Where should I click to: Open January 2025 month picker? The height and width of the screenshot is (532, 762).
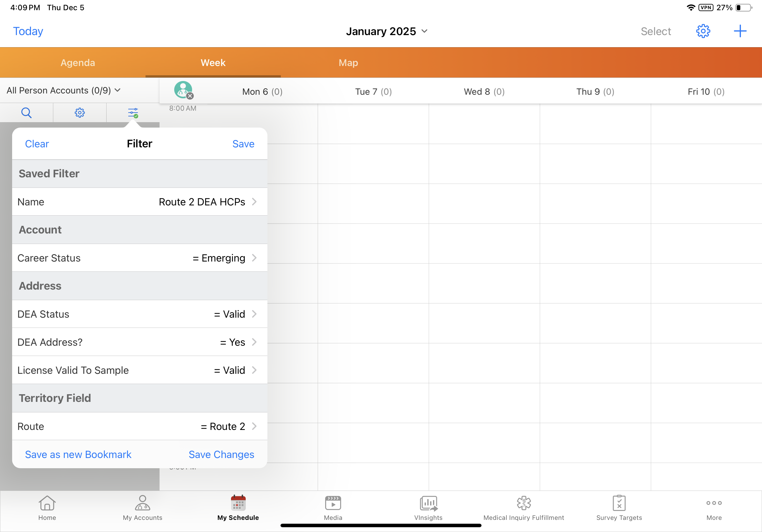click(386, 31)
